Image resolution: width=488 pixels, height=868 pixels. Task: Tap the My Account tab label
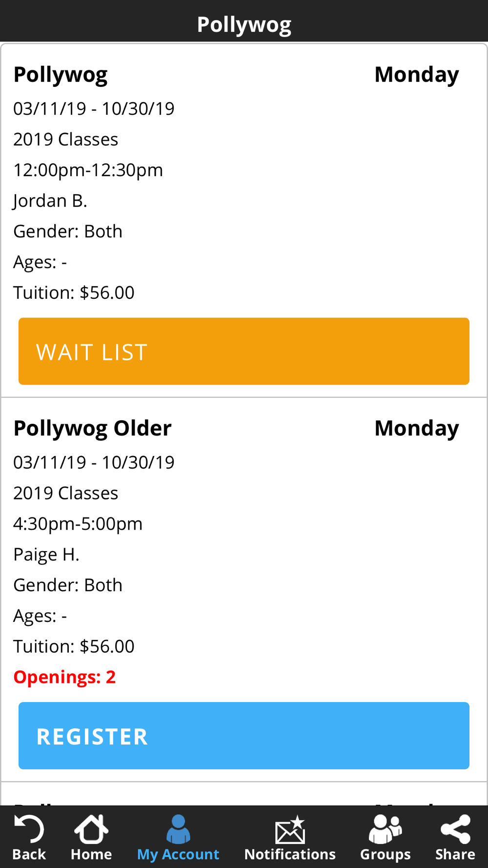point(178,854)
